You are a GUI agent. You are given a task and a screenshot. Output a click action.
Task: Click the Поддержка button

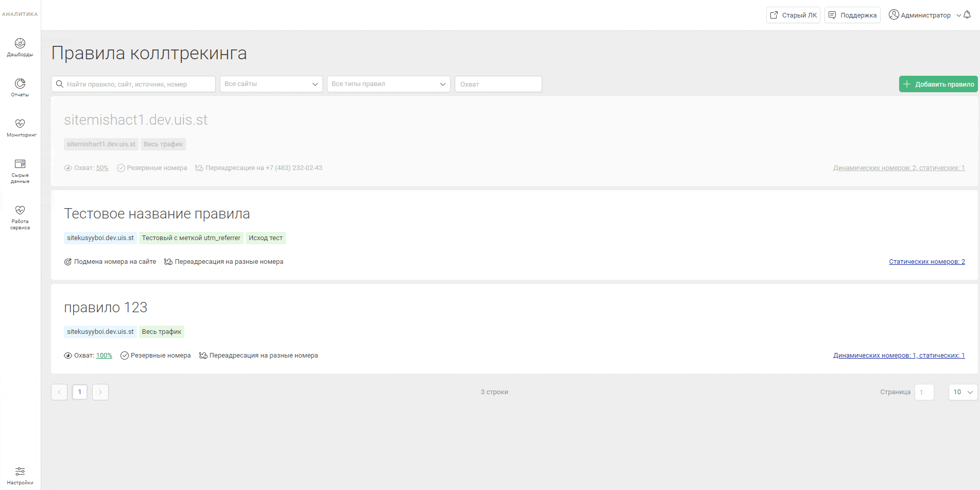point(852,15)
